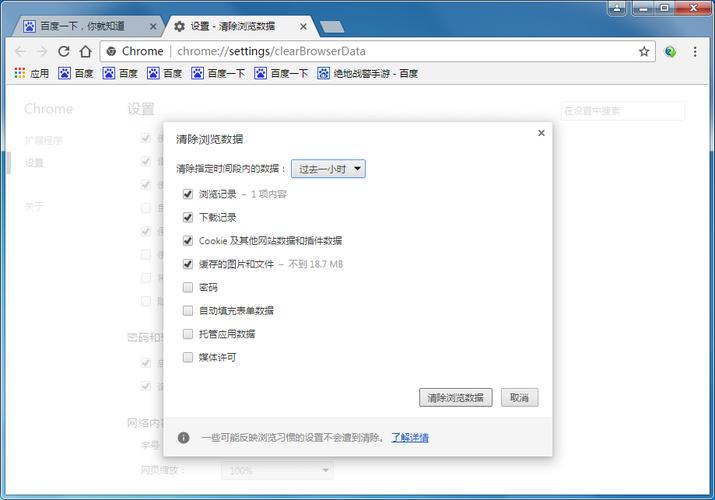Open 扩展程序 in the settings sidebar

(44, 140)
